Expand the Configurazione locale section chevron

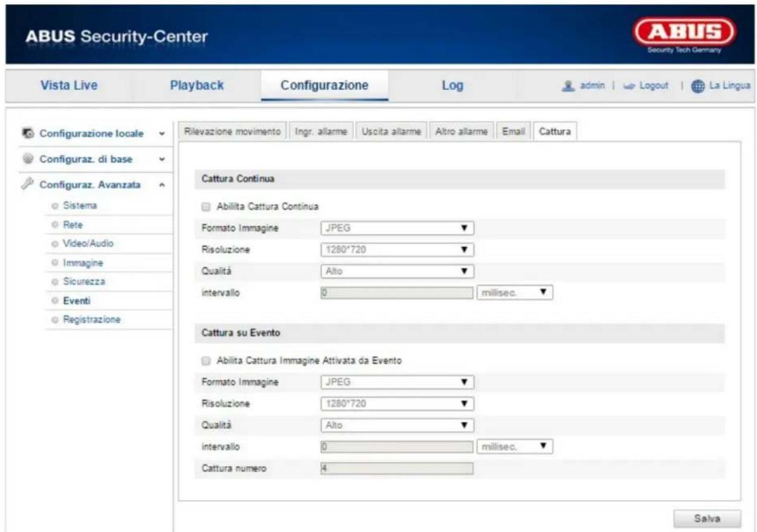[162, 133]
